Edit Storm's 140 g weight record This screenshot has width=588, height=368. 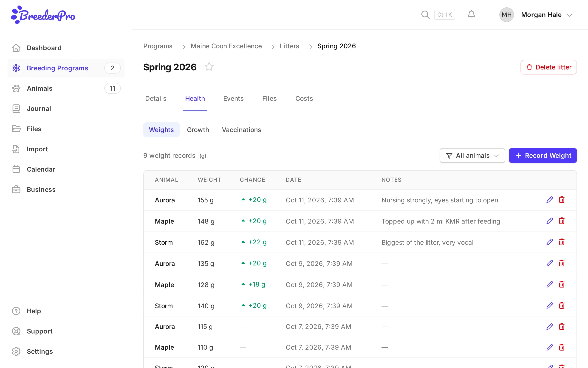pyautogui.click(x=550, y=306)
